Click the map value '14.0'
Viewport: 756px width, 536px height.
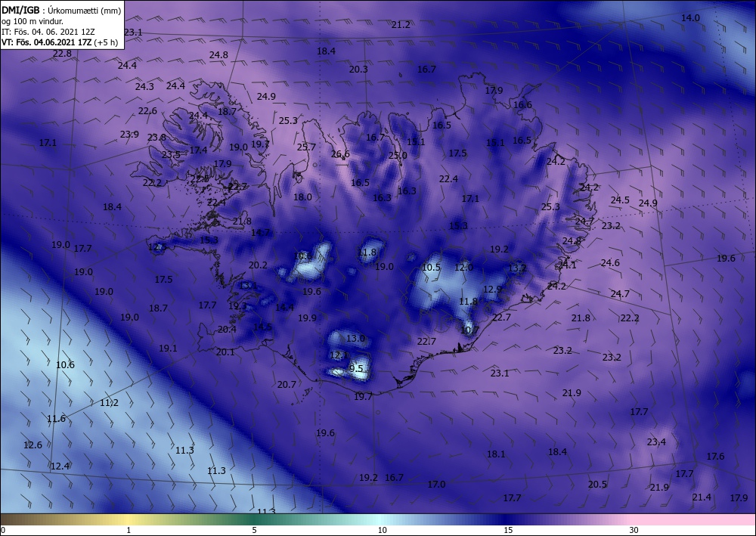tap(690, 18)
